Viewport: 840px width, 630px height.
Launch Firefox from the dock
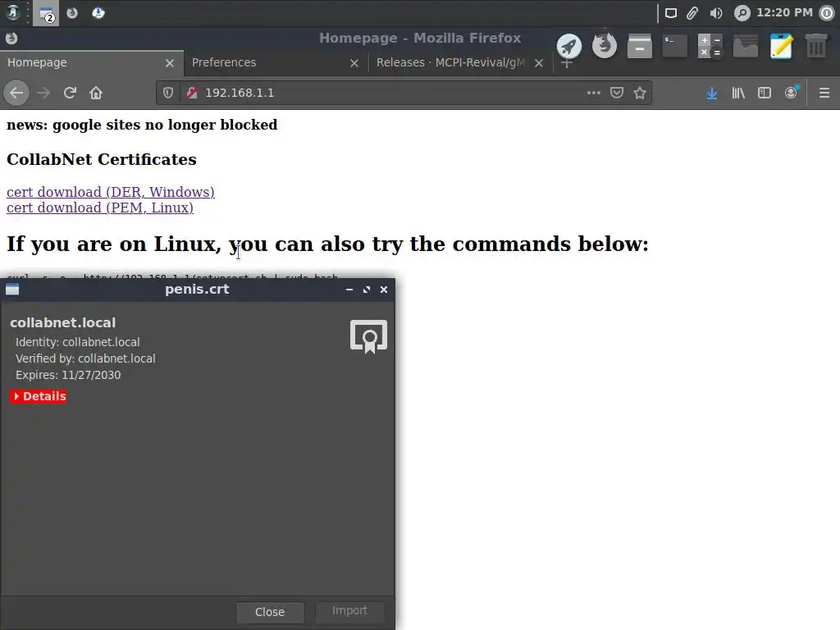pos(605,46)
